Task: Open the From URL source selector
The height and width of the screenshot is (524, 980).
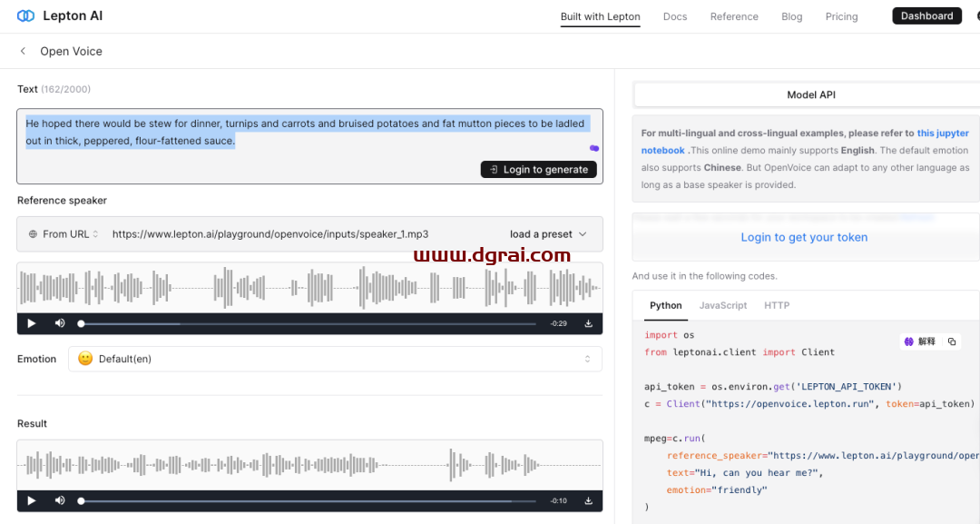Action: [64, 234]
